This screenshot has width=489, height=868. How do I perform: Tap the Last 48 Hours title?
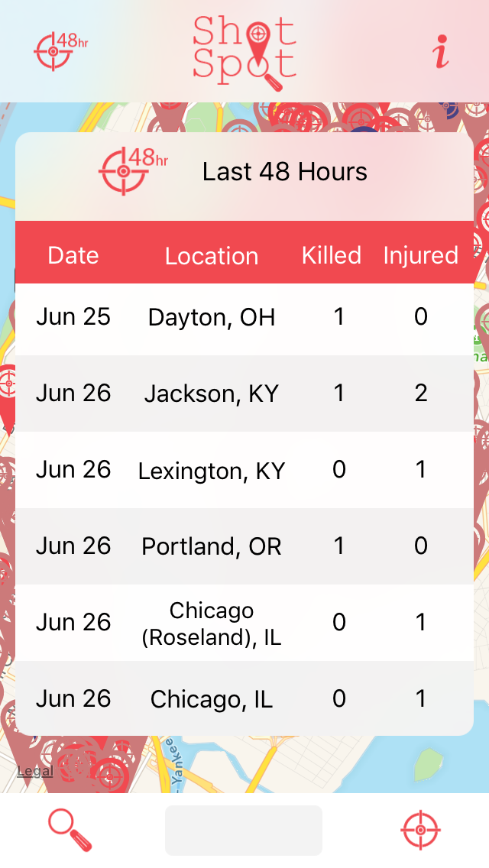(285, 172)
